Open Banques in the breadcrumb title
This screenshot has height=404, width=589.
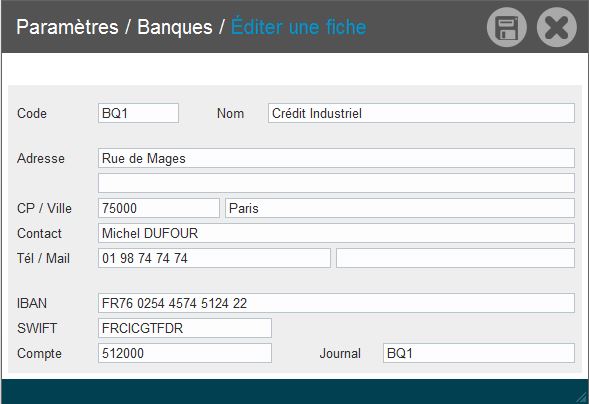coord(175,27)
